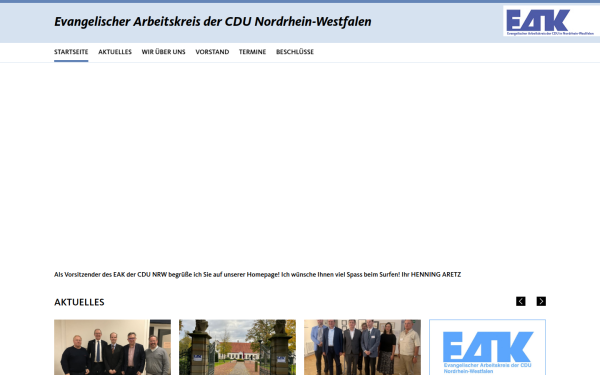The image size is (600, 375).
Task: Open the Termine navigation item
Action: pyautogui.click(x=253, y=52)
